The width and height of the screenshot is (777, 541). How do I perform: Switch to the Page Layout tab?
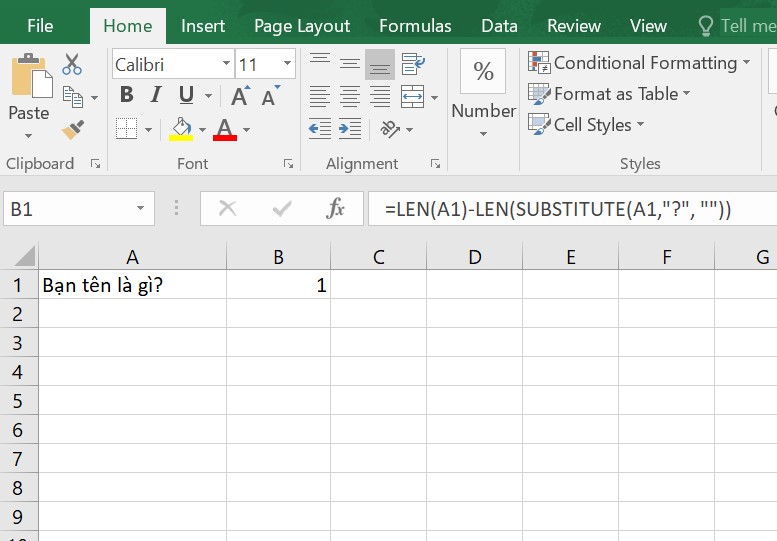click(x=302, y=26)
